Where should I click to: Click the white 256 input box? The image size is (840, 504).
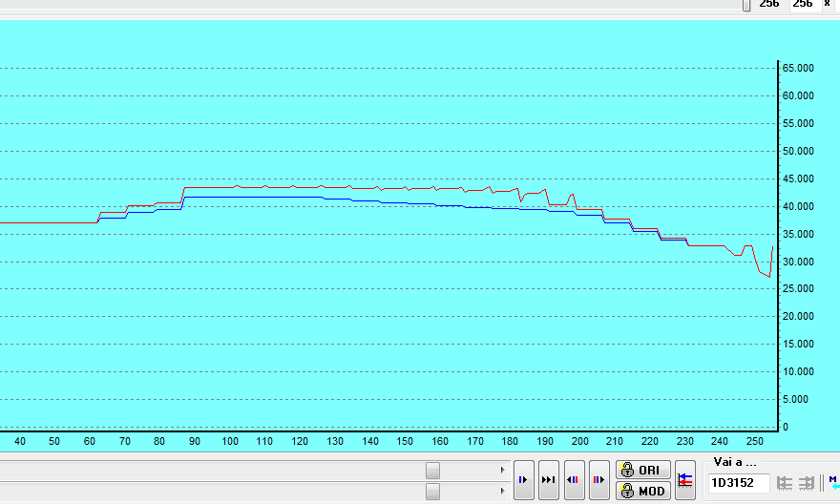802,5
